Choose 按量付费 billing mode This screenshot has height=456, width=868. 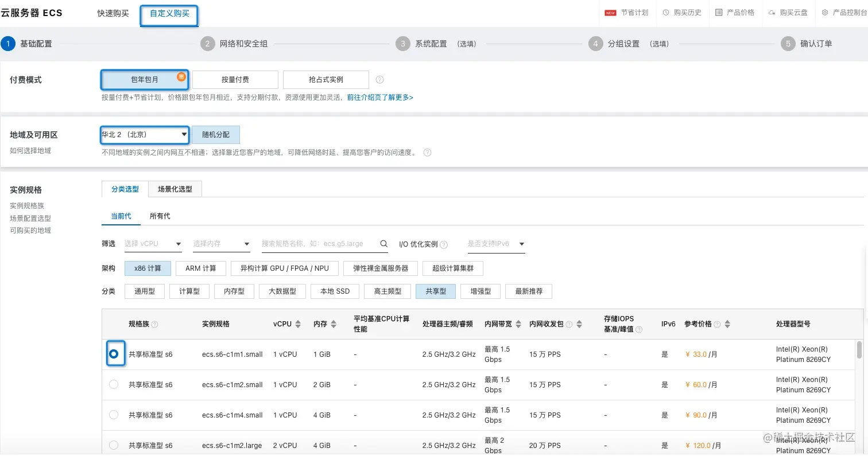[235, 80]
